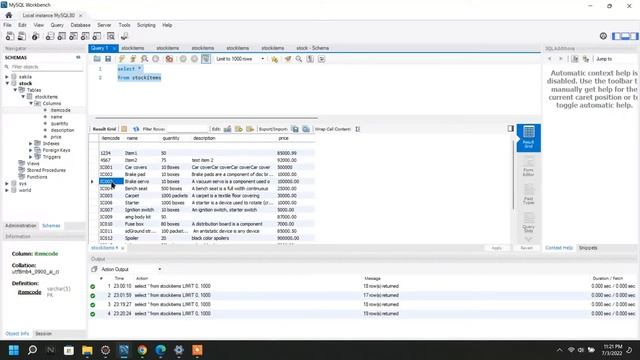Image resolution: width=640 pixels, height=360 pixels.
Task: Collapse the Columns node
Action: pyautogui.click(x=31, y=103)
